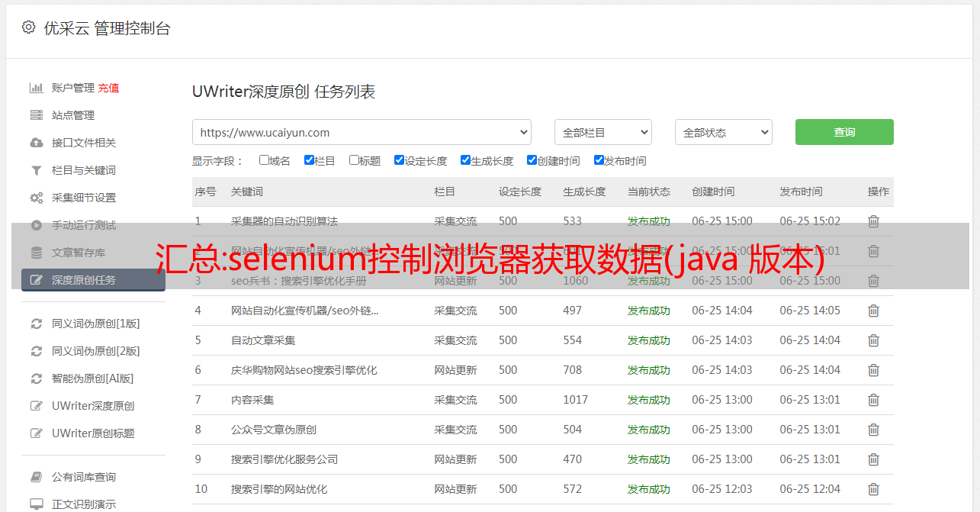Screen dimensions: 980x512
Task: Click the trash icon for row 10
Action: click(873, 489)
